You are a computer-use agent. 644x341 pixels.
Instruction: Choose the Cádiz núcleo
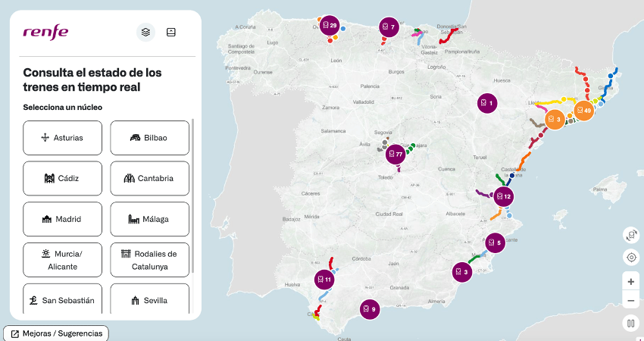(x=62, y=178)
